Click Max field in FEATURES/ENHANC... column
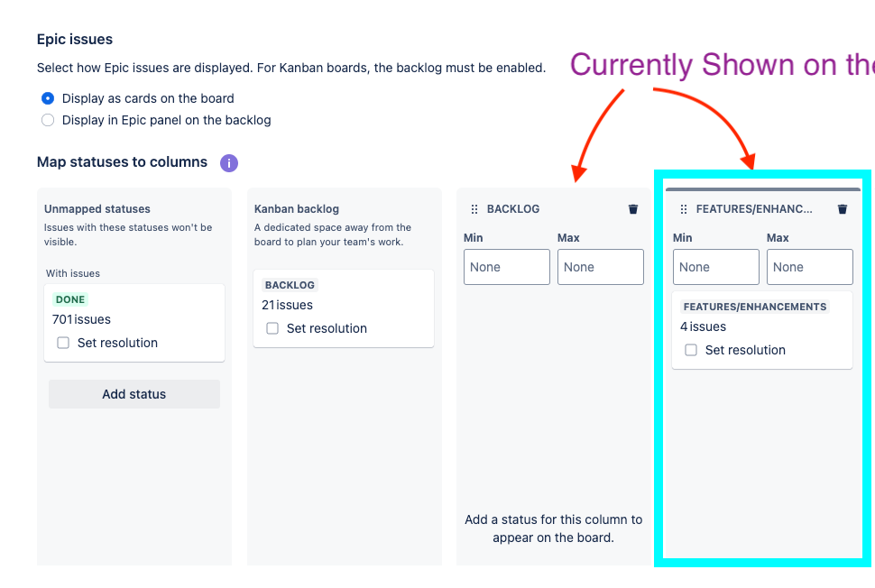Viewport: 875px width, 588px height. point(810,267)
